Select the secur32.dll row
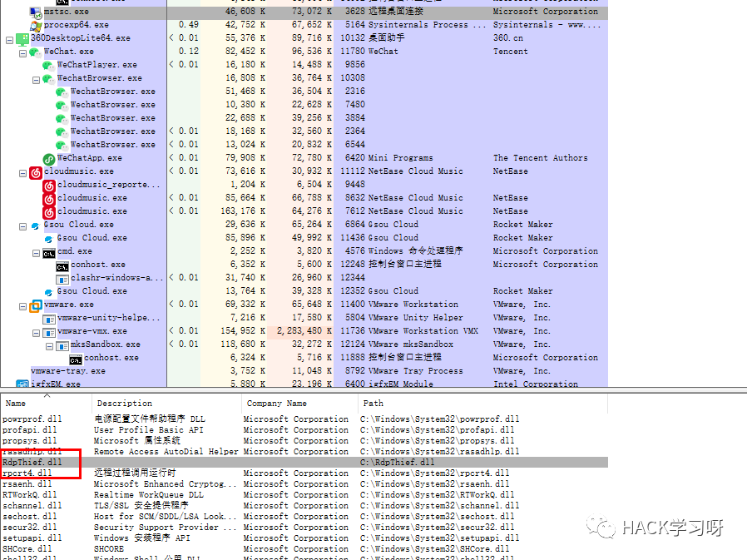The width and height of the screenshot is (747, 560). (304, 528)
